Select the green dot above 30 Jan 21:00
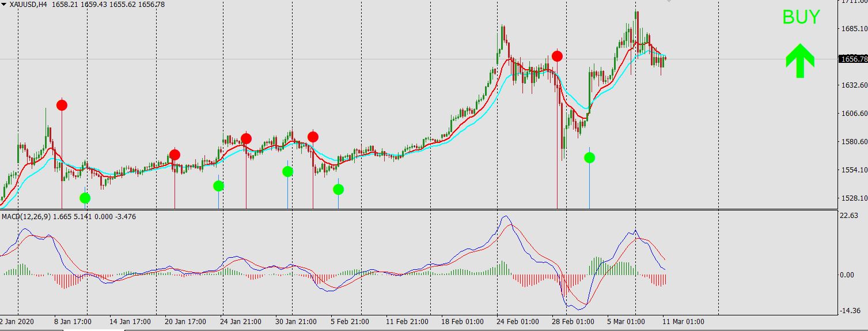This screenshot has height=331, width=868. point(287,171)
